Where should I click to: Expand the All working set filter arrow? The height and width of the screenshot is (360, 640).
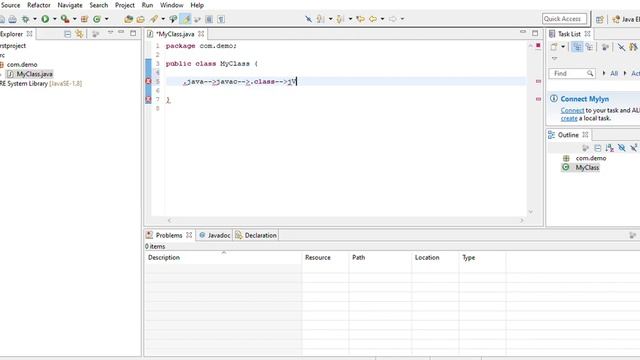604,73
